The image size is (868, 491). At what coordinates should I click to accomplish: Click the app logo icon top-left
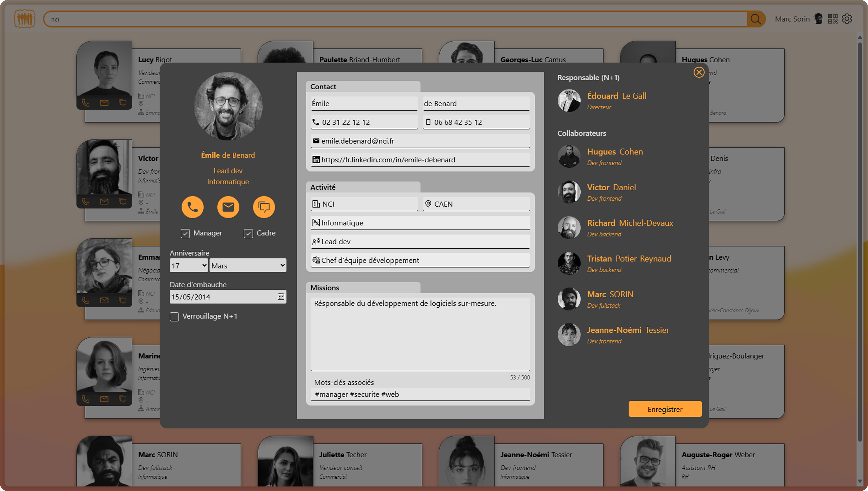pyautogui.click(x=24, y=19)
